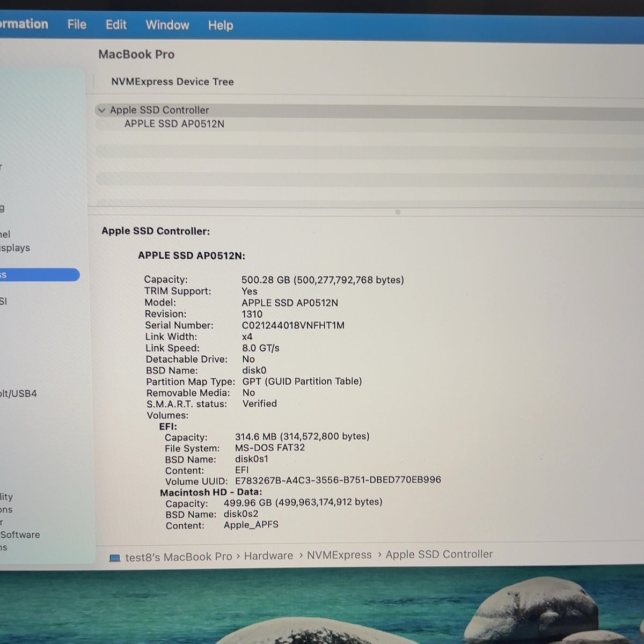Click the BSD Name value disk0
The height and width of the screenshot is (644, 644).
coord(254,370)
